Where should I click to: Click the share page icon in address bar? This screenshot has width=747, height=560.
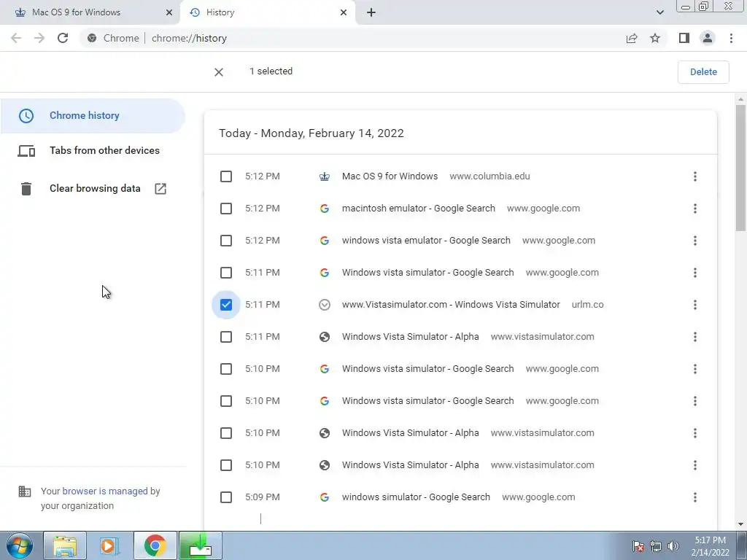click(632, 38)
